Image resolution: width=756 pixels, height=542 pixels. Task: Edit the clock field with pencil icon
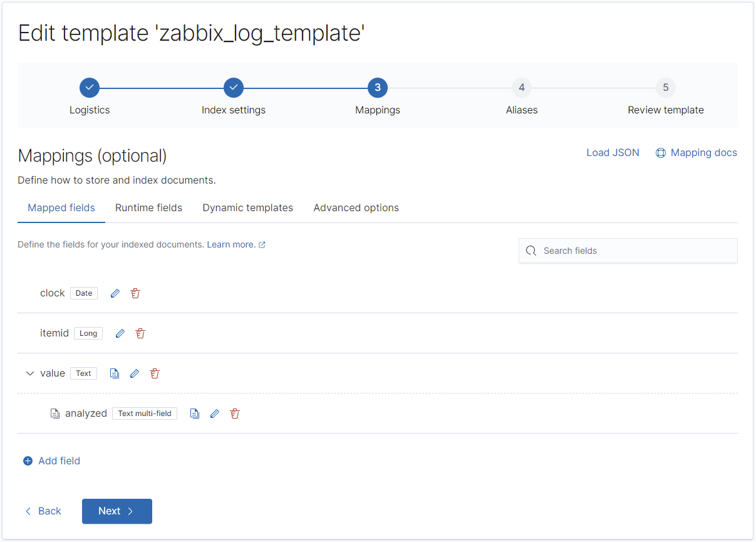(115, 293)
